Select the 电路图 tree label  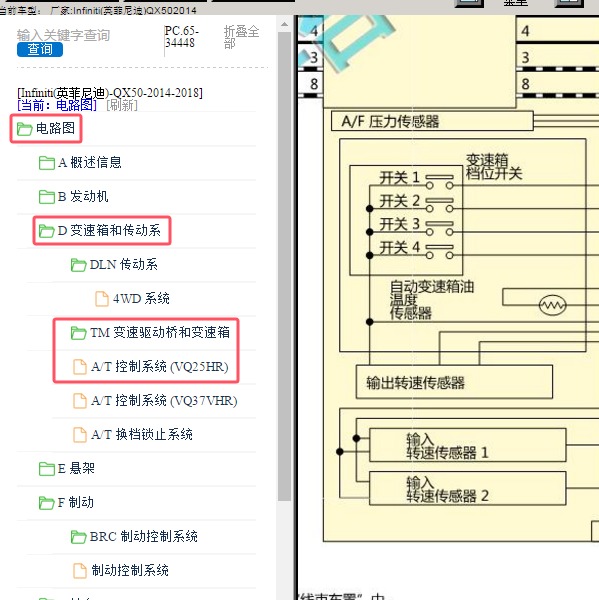point(55,128)
